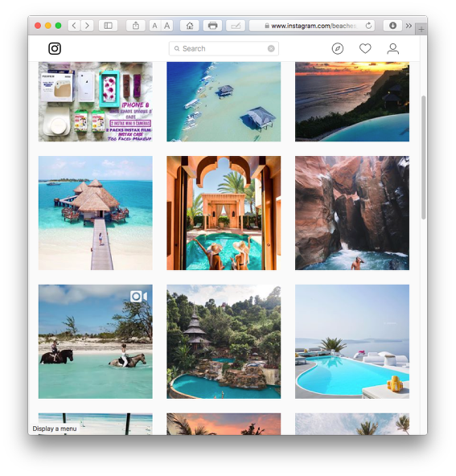
Task: Show downloads with the download arrow icon
Action: (x=392, y=26)
